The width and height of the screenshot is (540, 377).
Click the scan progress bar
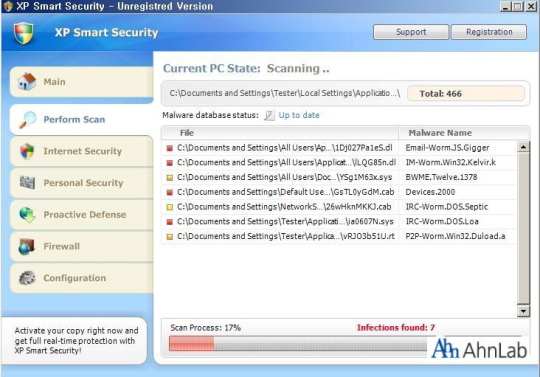click(x=298, y=343)
